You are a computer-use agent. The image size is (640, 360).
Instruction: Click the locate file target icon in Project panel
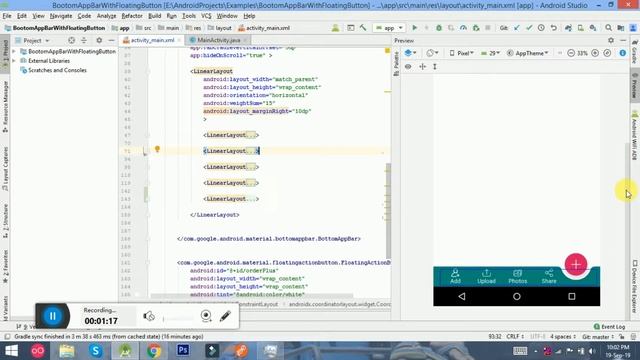coord(71,40)
